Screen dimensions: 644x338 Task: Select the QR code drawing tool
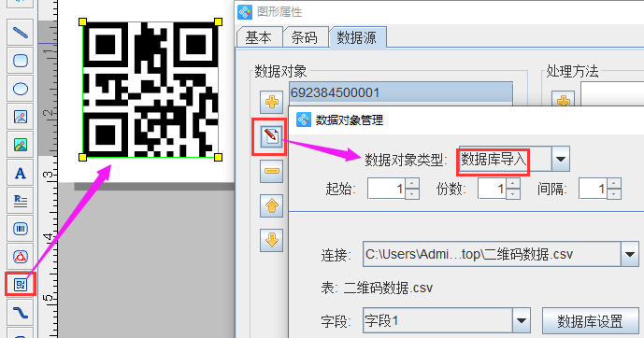21,284
